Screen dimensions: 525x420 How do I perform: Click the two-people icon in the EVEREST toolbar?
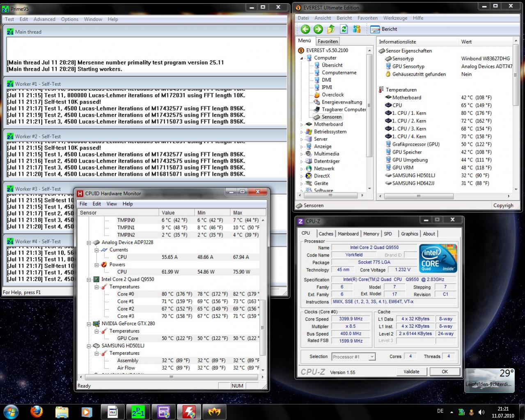point(357,29)
